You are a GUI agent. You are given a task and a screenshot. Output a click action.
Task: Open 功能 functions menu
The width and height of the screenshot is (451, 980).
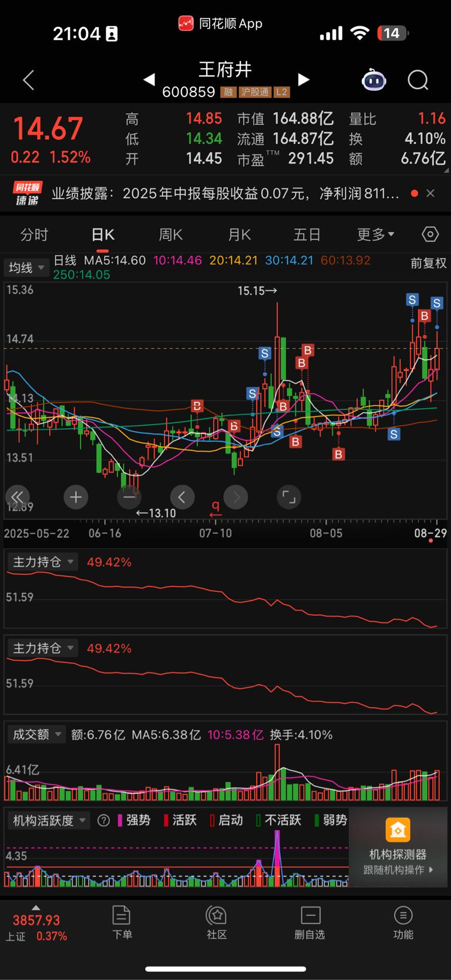(x=403, y=922)
